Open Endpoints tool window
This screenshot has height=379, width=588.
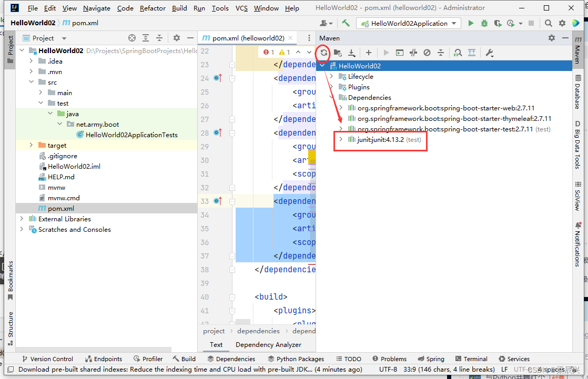[104, 358]
